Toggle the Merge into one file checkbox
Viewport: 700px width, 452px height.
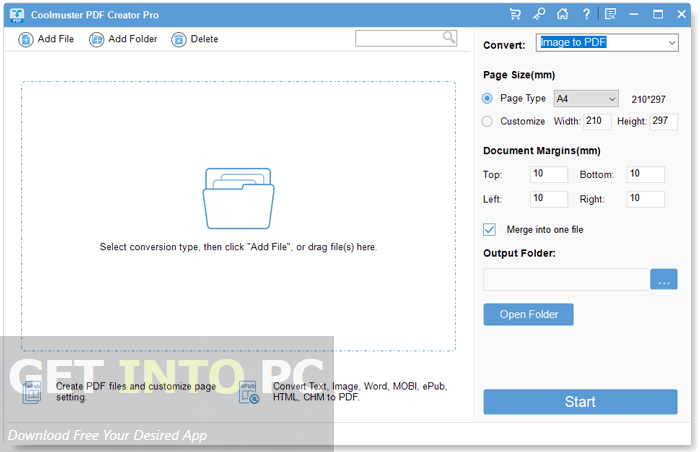point(489,230)
